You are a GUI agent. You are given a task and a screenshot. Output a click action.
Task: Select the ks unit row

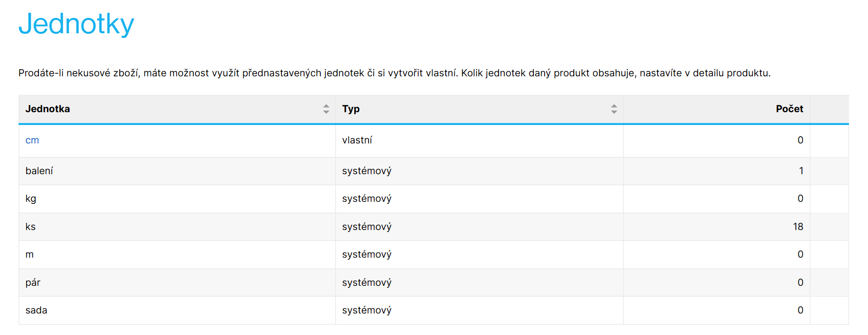pos(433,227)
